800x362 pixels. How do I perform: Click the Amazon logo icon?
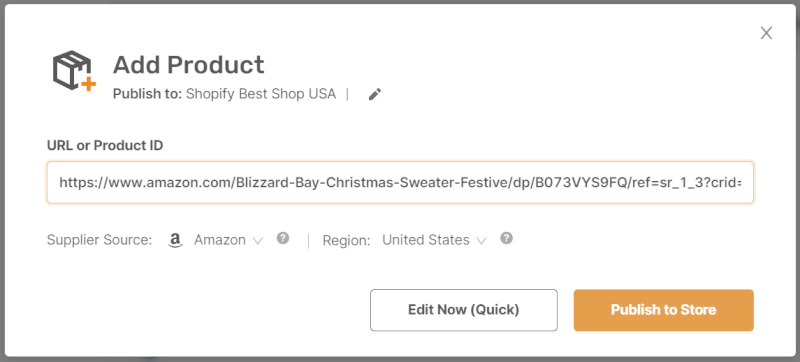click(x=175, y=240)
